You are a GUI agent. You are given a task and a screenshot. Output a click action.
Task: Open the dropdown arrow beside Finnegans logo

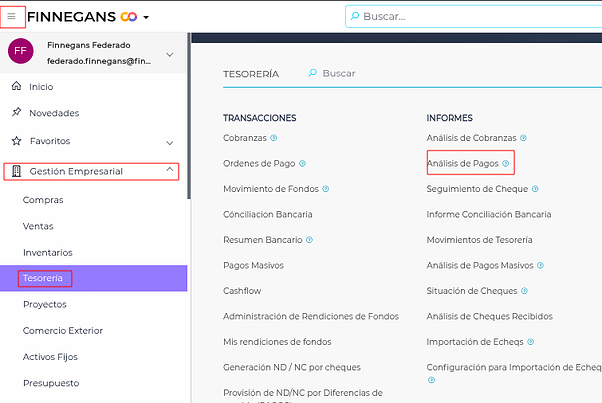click(146, 18)
